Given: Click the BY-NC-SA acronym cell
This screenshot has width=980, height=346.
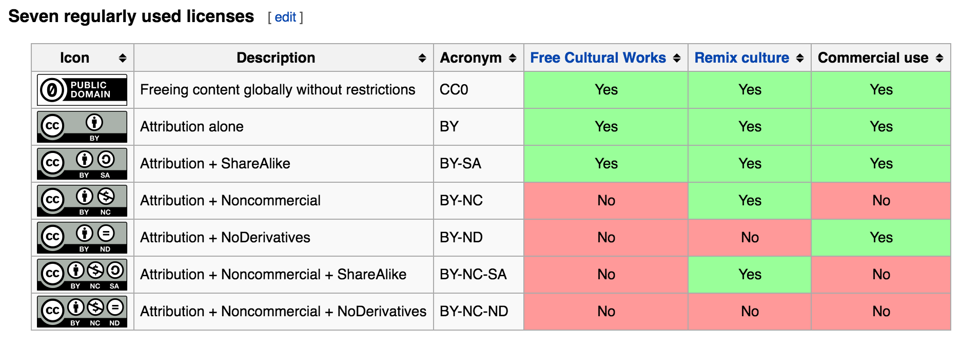Looking at the screenshot, I should click(473, 275).
